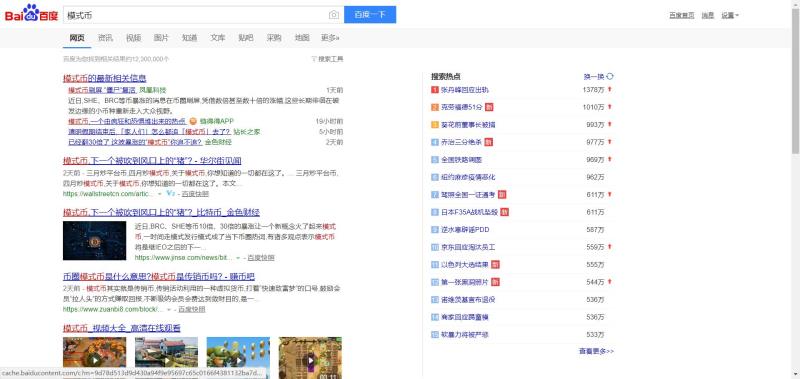Screen dimensions: 800x379
Task: Expand dropdown arrow after zuanbi8.com URL
Action: point(169,310)
